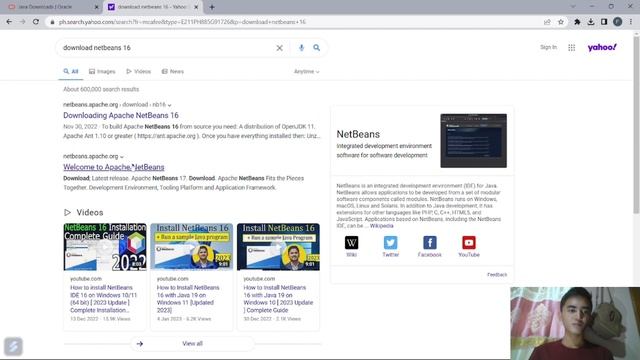Switch to the Images search tab
The height and width of the screenshot is (360, 640).
102,71
